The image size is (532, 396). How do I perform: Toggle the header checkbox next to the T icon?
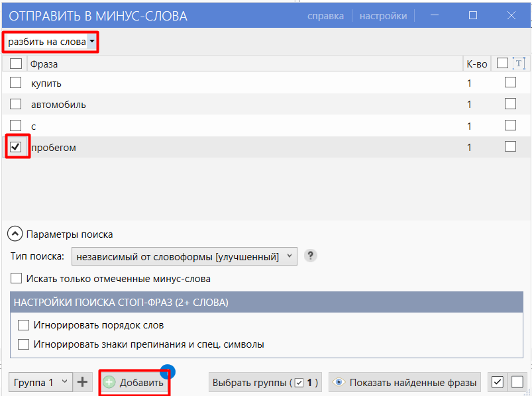(x=502, y=63)
